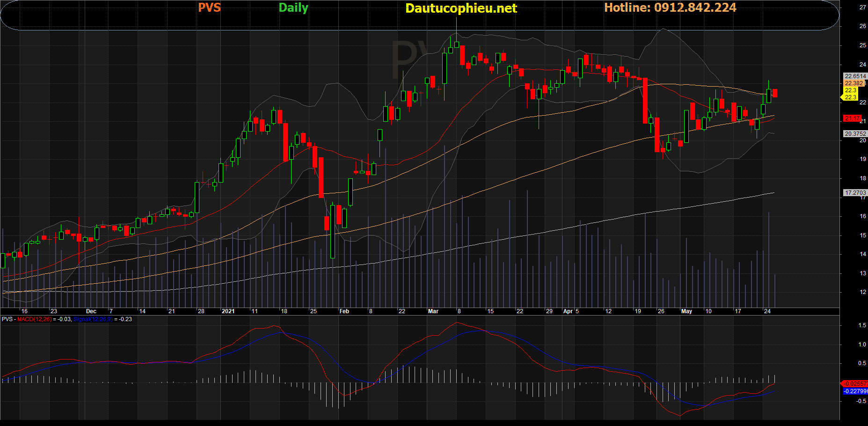Jump to the Mar marker on time axis
Image resolution: width=868 pixels, height=426 pixels.
point(433,311)
